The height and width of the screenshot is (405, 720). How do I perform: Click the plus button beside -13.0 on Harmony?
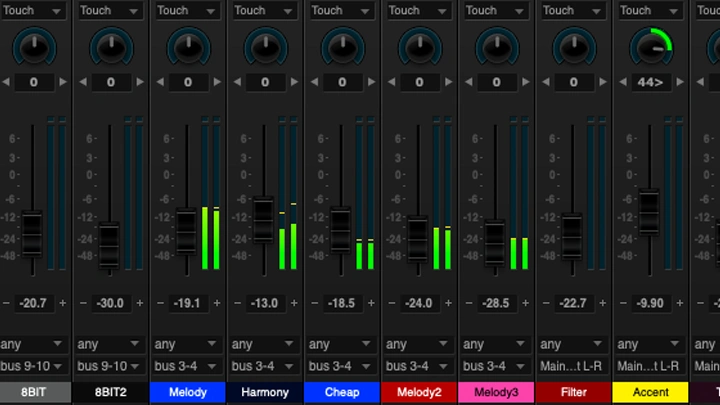tap(294, 303)
